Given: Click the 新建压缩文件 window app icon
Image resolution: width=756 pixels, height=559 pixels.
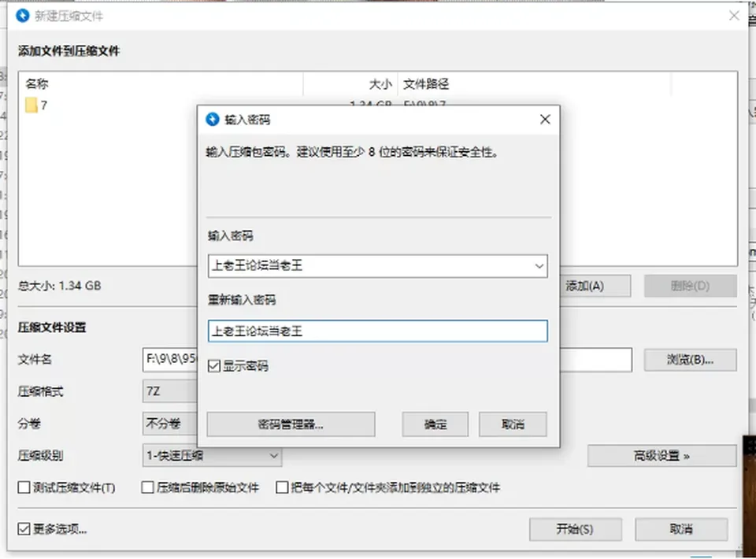Looking at the screenshot, I should tap(22, 16).
